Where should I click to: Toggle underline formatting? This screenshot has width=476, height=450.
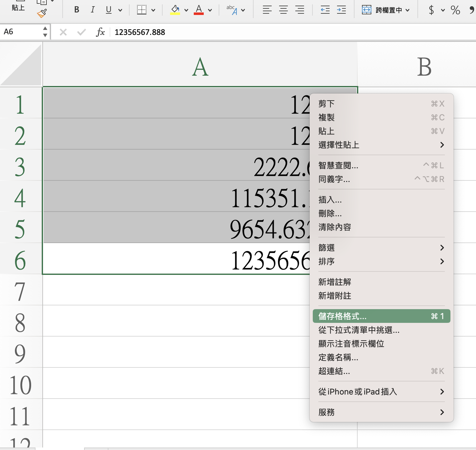tap(108, 10)
